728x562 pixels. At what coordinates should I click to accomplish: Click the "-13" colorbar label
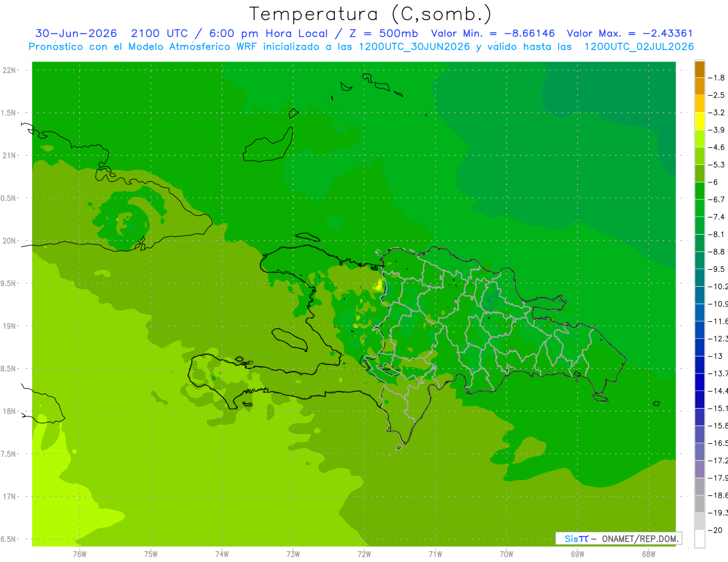click(x=715, y=356)
